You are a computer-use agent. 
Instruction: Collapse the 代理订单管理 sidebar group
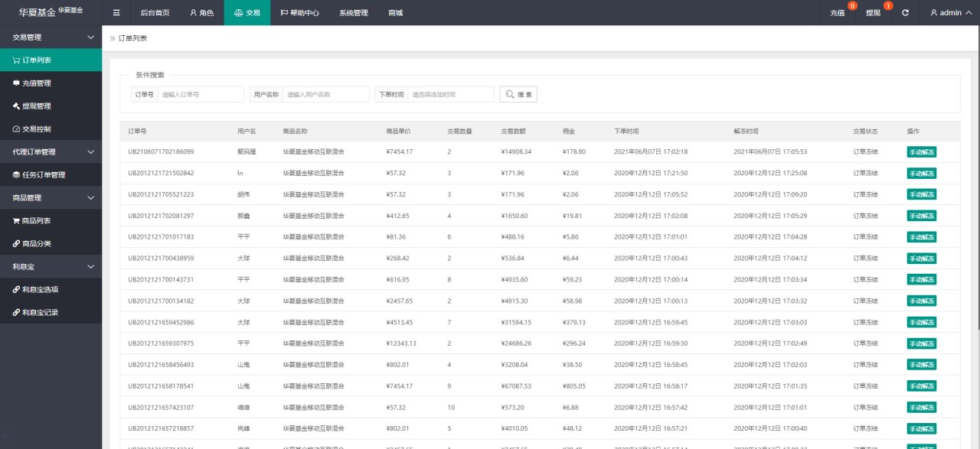pyautogui.click(x=51, y=151)
